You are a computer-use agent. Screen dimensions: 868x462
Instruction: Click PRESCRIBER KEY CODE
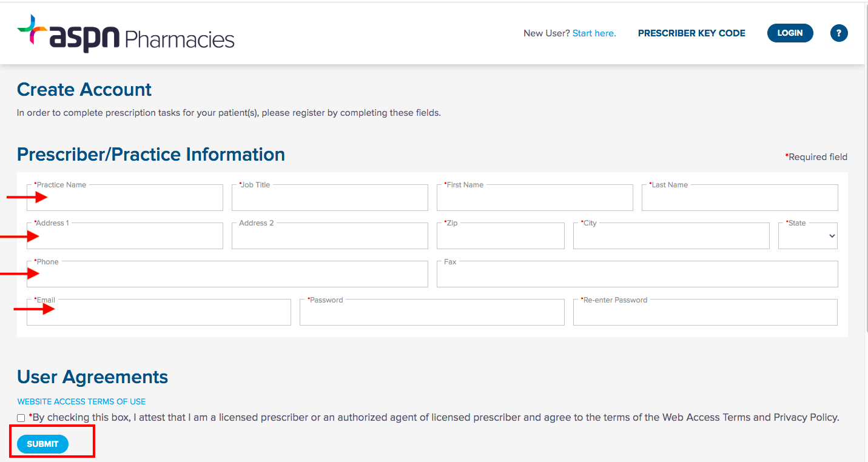[x=691, y=33]
